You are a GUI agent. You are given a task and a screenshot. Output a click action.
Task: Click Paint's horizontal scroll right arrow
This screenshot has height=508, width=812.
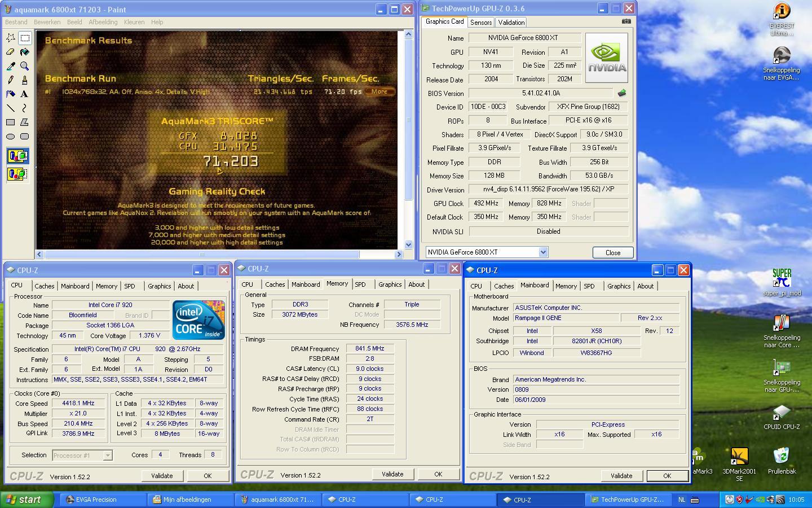tap(399, 255)
